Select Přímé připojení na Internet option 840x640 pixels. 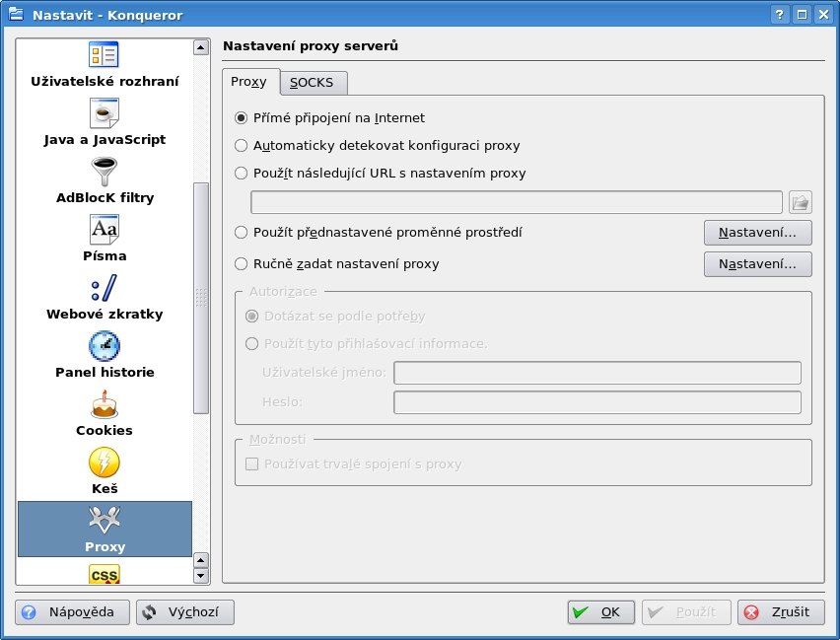[x=330, y=118]
